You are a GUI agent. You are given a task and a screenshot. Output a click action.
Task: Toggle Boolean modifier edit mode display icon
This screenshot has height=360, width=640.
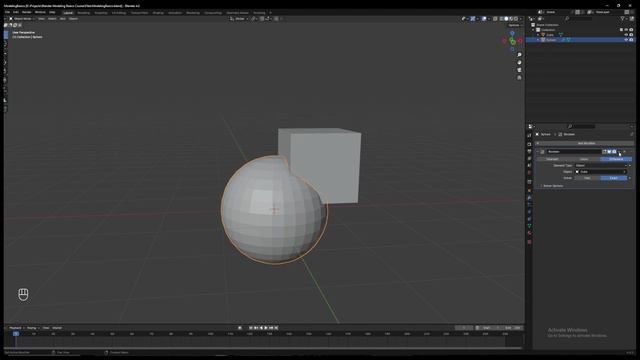tap(604, 152)
